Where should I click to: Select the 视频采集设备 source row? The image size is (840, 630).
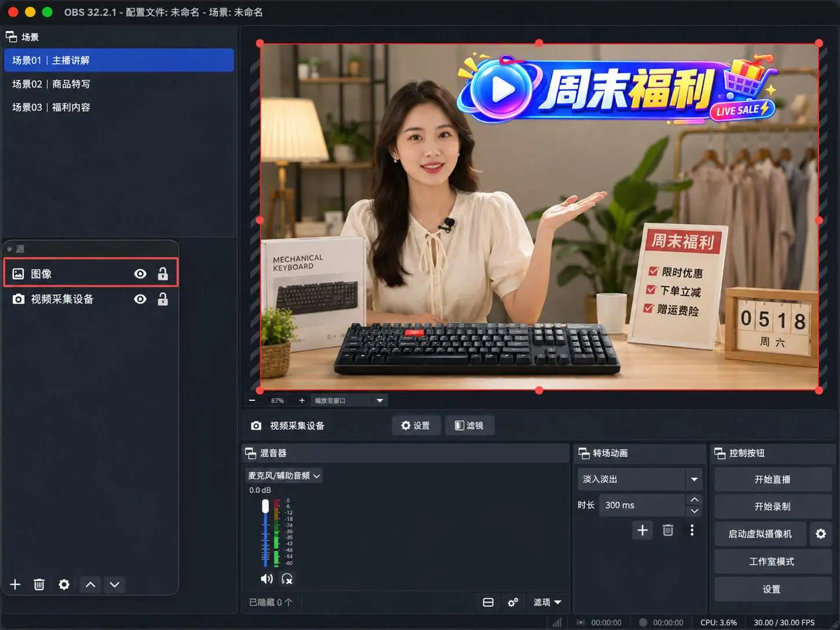click(x=90, y=299)
